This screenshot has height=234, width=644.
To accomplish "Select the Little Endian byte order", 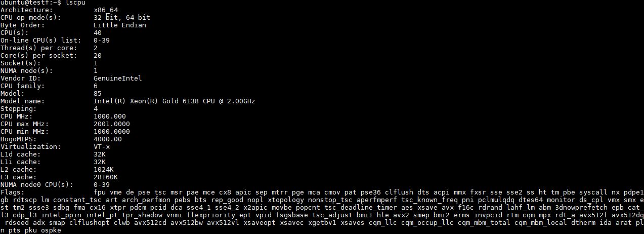I will [120, 25].
